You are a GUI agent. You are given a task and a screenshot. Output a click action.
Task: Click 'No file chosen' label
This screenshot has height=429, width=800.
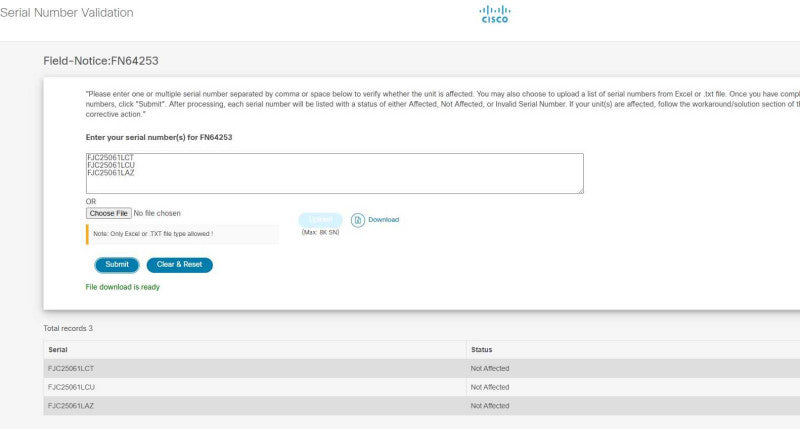(x=157, y=213)
